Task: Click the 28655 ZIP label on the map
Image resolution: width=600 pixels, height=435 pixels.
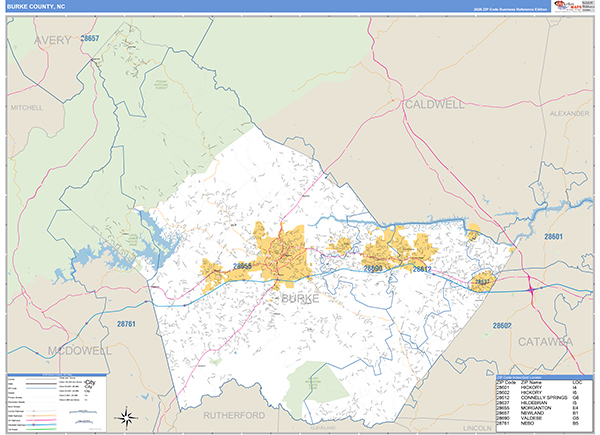Action: (x=242, y=266)
